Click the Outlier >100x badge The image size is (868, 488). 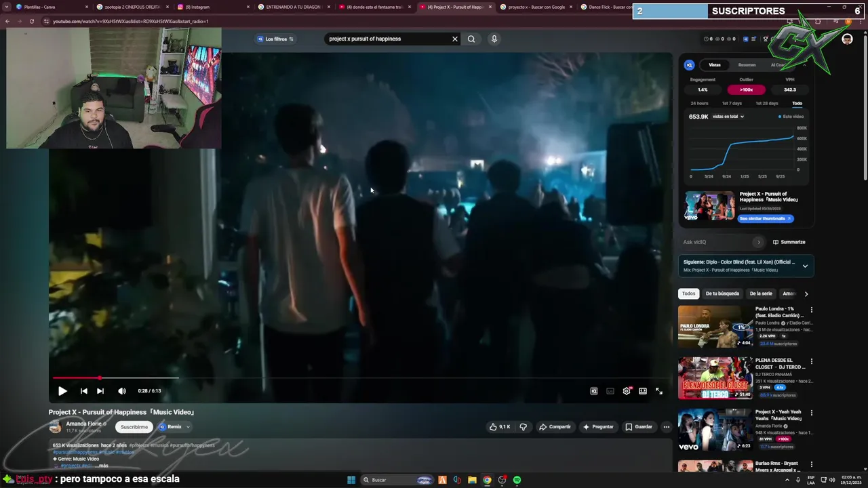coord(746,89)
